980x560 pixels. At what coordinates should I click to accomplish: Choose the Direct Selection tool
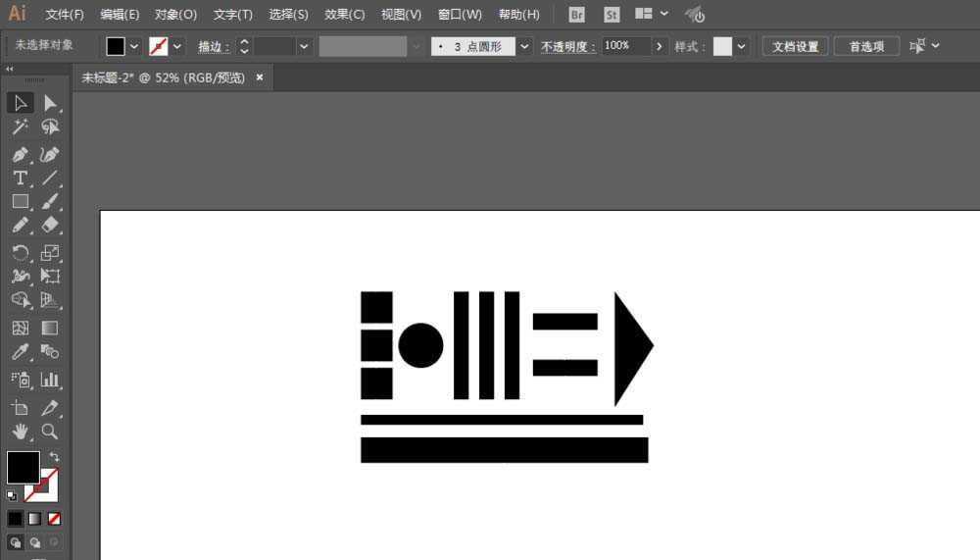pyautogui.click(x=50, y=103)
